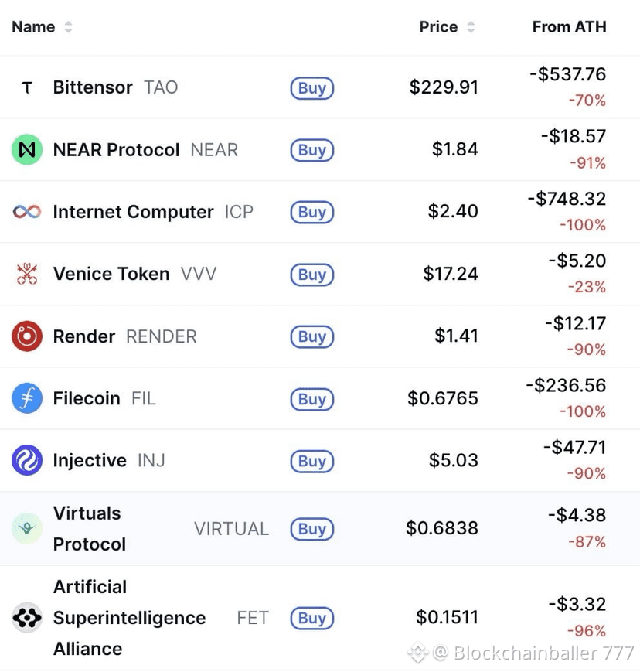Buy FET token
Screen dimensions: 640x672
(311, 618)
